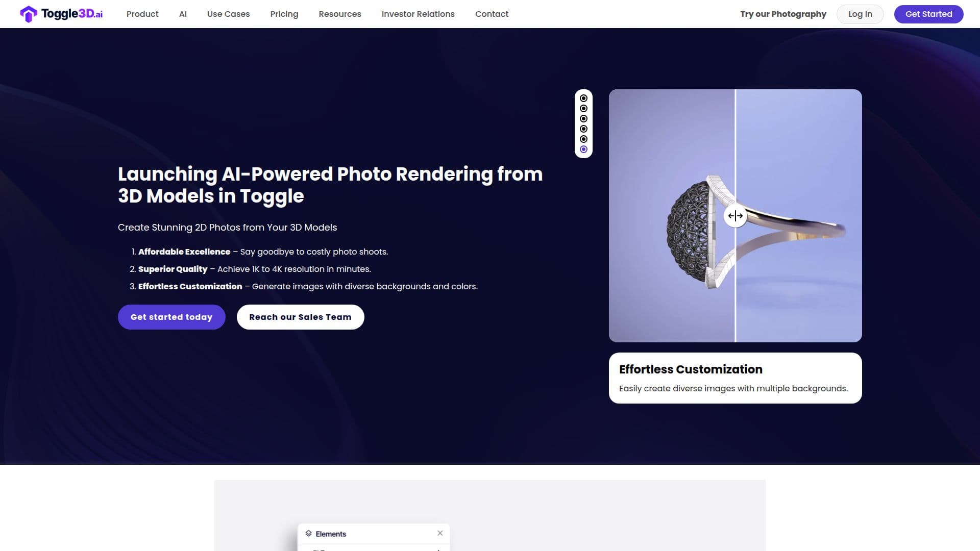The height and width of the screenshot is (551, 980).
Task: Open the Product menu
Action: pyautogui.click(x=142, y=14)
